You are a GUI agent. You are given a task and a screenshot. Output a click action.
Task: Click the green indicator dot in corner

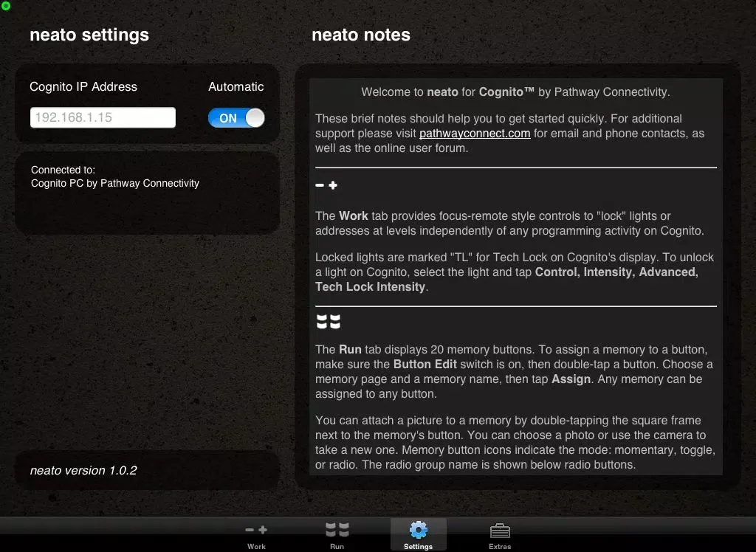tap(6, 6)
